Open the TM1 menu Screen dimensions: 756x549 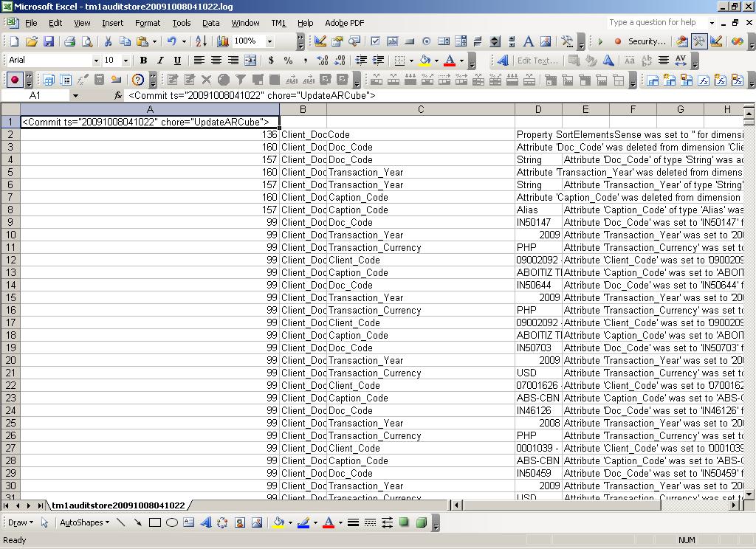278,23
